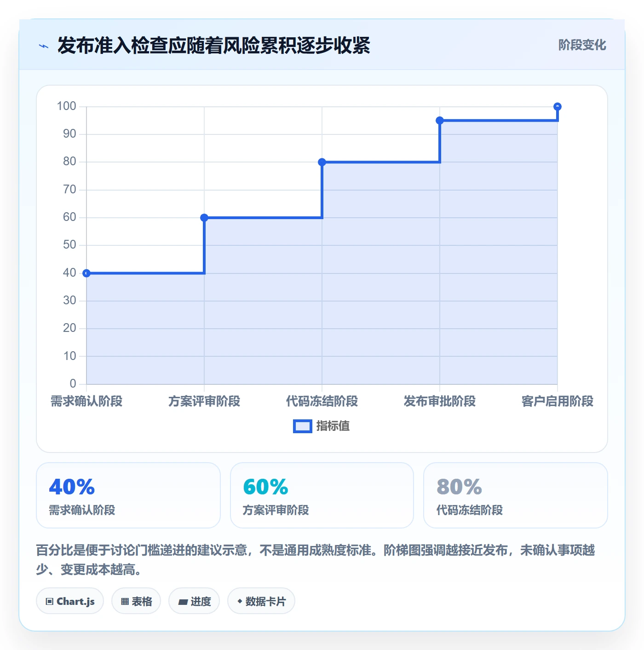This screenshot has width=644, height=650.
Task: Click x-axis label 代码冻结阶段
Action: coord(322,401)
